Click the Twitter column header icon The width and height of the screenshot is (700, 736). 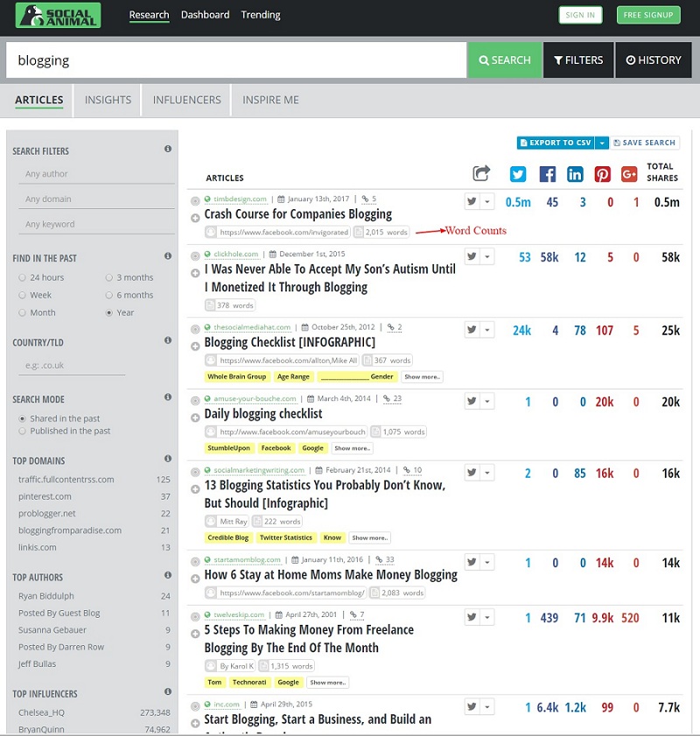coord(518,174)
